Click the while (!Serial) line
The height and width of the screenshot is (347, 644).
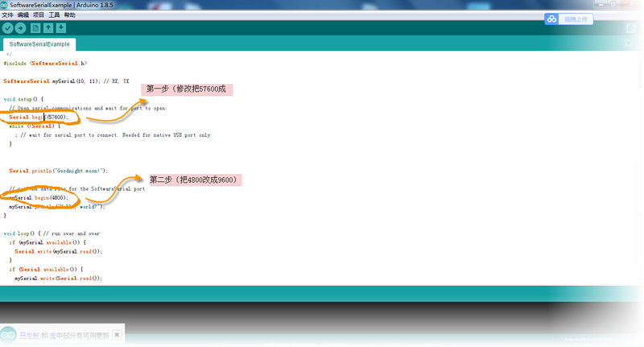coord(35,126)
